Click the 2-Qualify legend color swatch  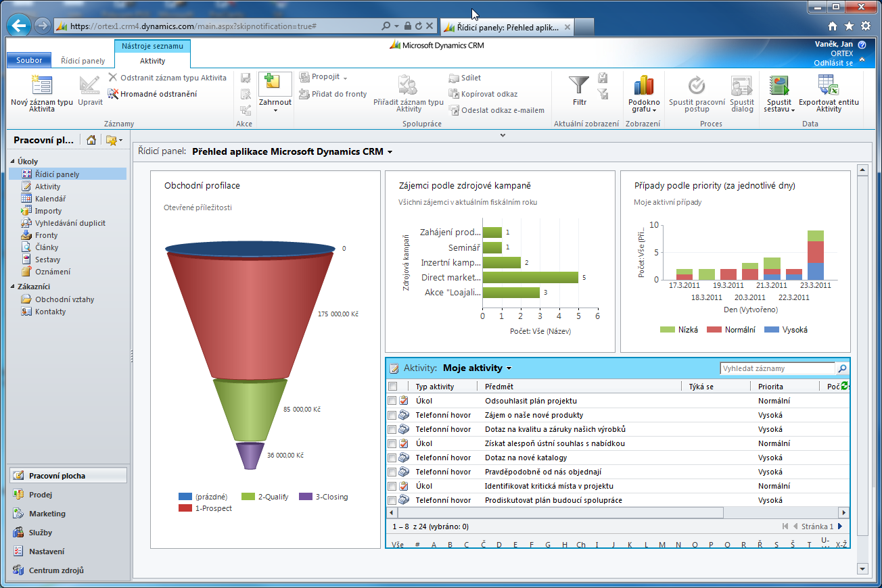[x=248, y=497]
